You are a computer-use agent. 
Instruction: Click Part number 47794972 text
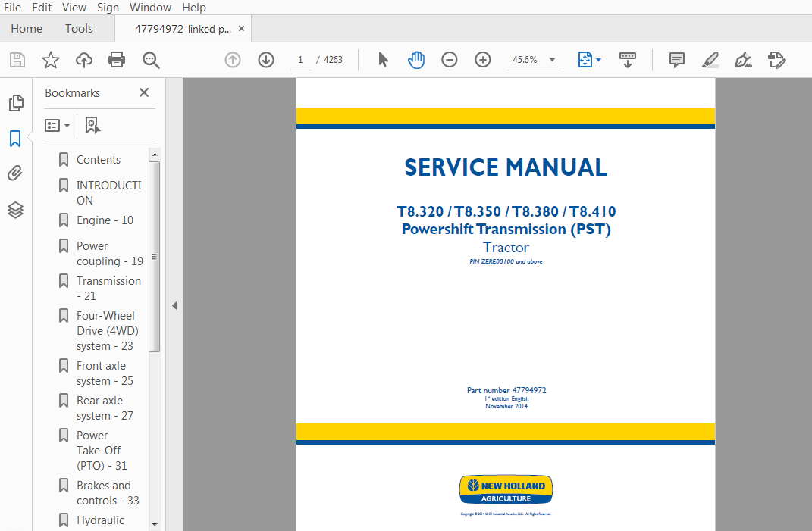[x=506, y=390]
